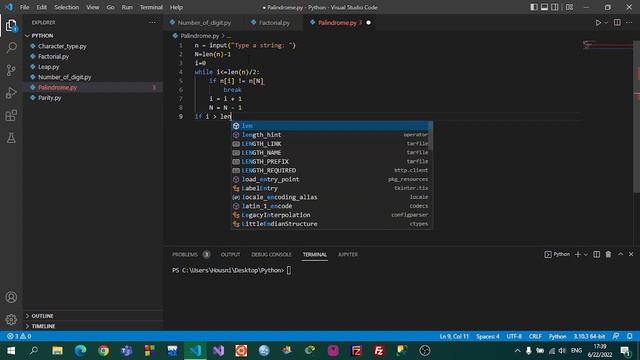Open the File menu
Viewport: 640px width, 360px height.
click(24, 7)
